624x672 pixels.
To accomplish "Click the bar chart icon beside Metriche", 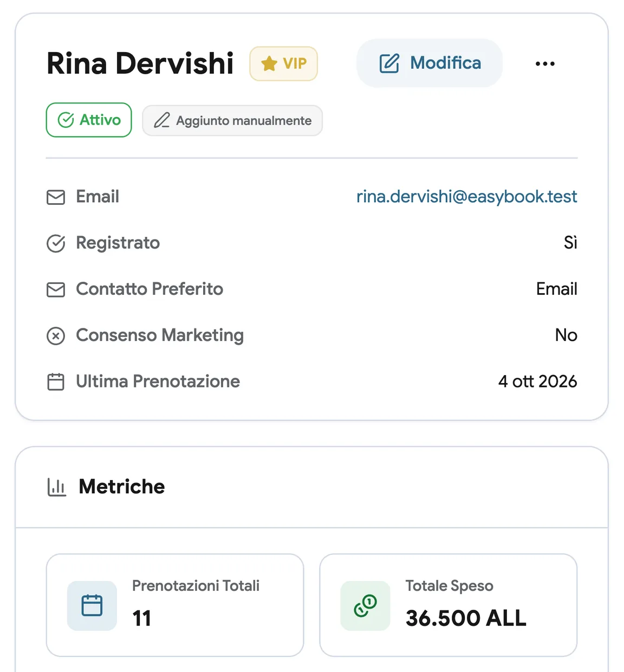I will pyautogui.click(x=56, y=487).
